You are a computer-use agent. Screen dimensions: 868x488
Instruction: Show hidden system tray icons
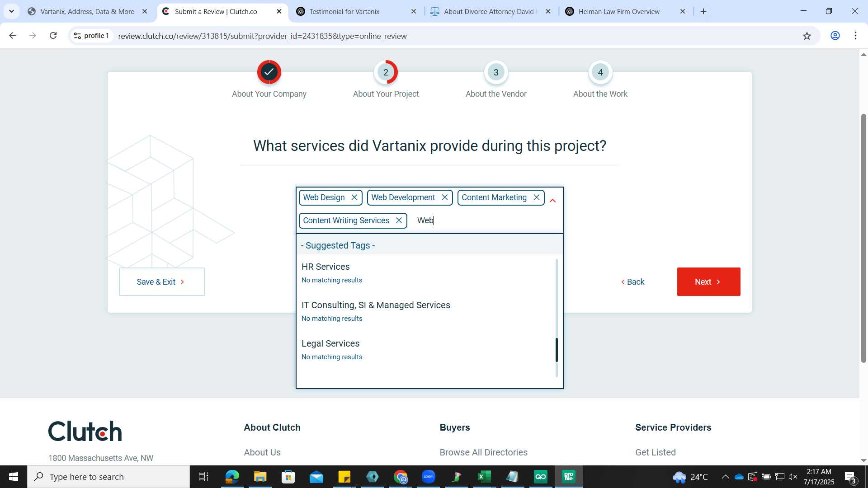[x=725, y=477]
